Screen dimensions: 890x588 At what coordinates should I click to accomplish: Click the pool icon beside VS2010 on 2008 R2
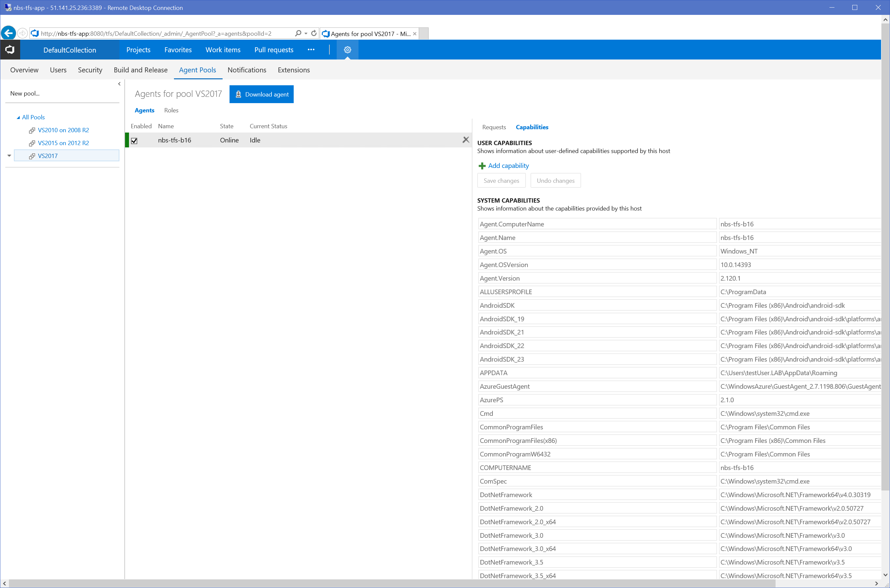pos(32,130)
